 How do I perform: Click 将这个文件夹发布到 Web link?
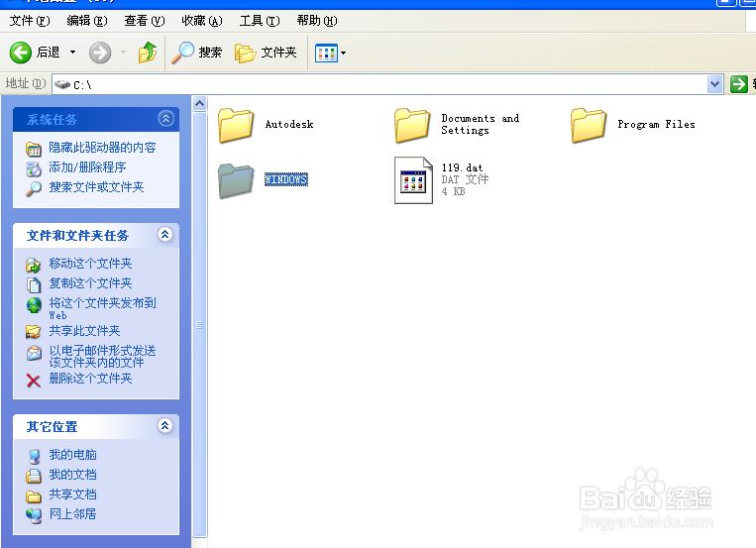coord(102,308)
